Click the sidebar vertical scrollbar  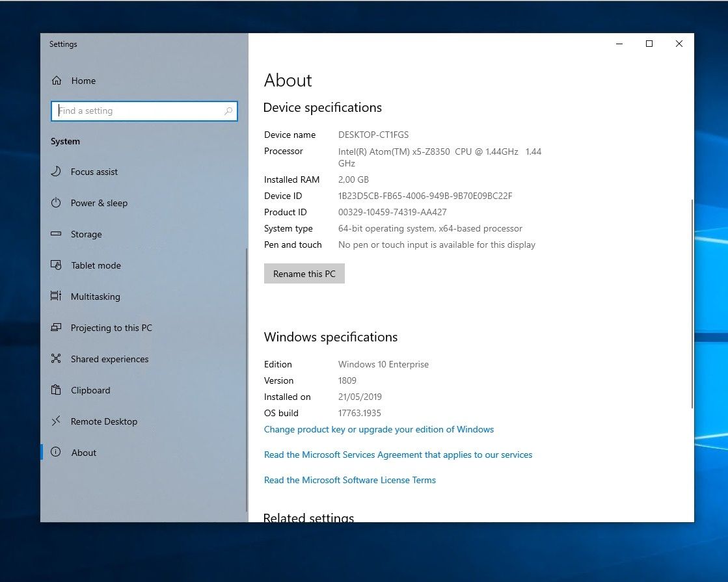click(x=247, y=380)
